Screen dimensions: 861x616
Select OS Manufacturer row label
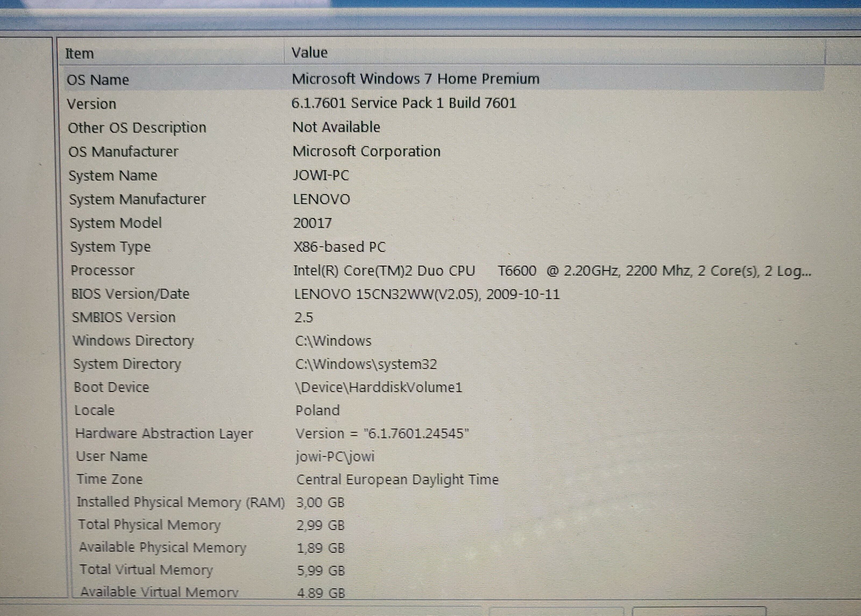coord(123,152)
